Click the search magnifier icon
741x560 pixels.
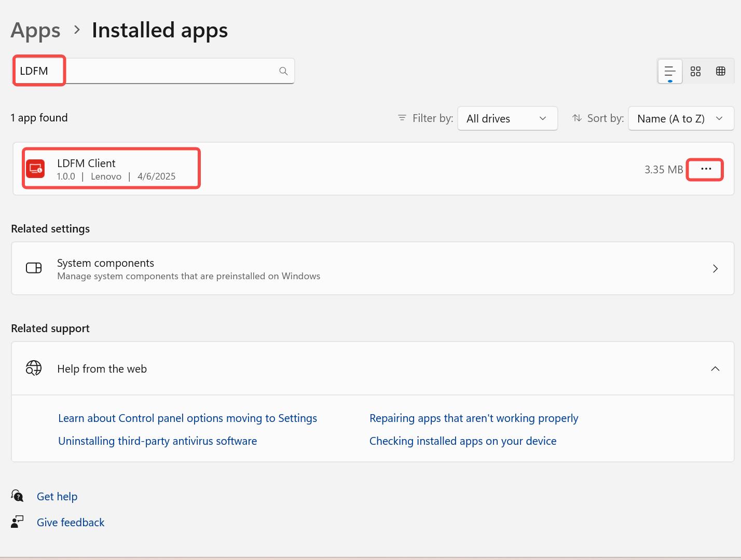point(283,71)
